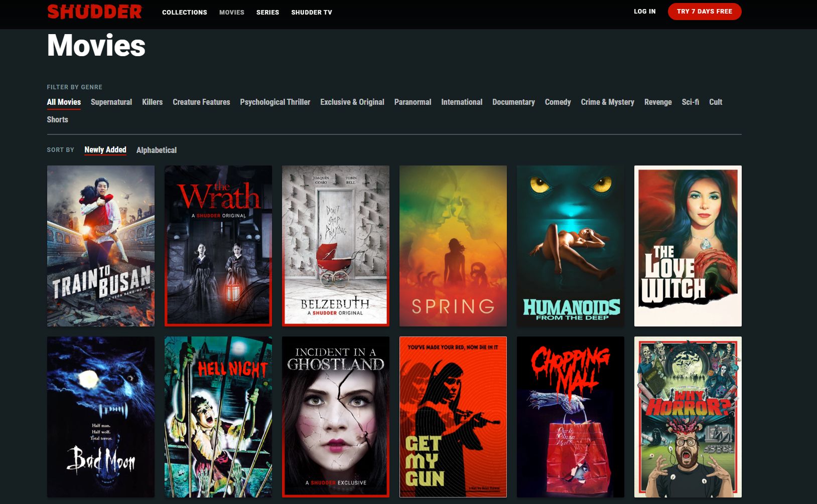Open the Train to Busan poster
The width and height of the screenshot is (817, 504).
pos(101,246)
